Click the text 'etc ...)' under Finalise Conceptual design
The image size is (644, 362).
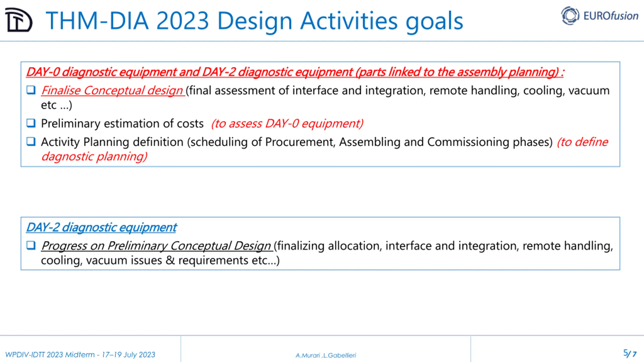coord(57,105)
